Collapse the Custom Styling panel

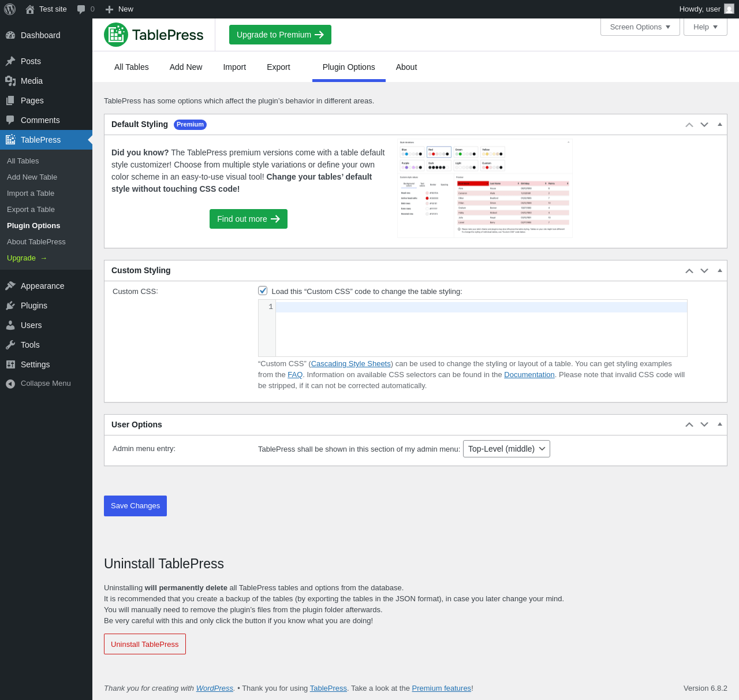click(720, 270)
